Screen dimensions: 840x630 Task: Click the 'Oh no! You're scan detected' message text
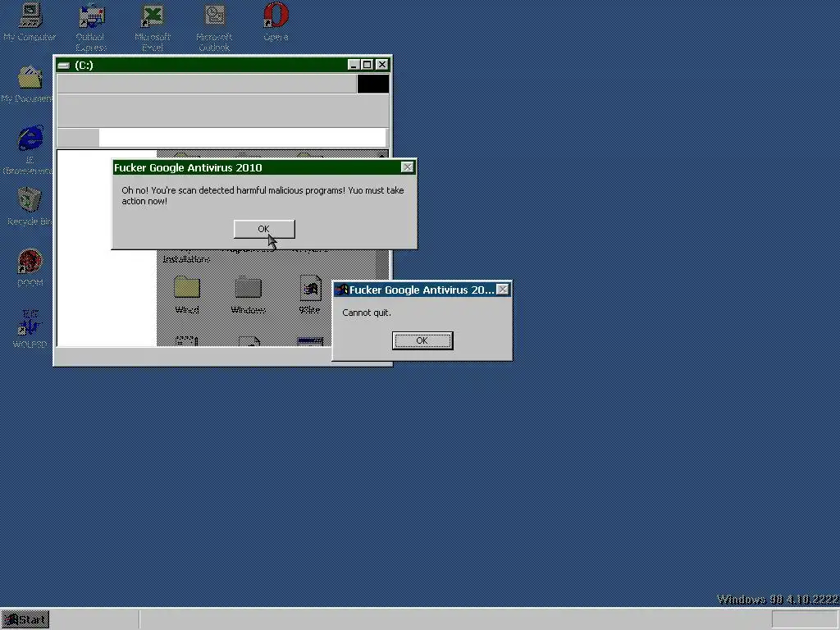click(x=262, y=195)
